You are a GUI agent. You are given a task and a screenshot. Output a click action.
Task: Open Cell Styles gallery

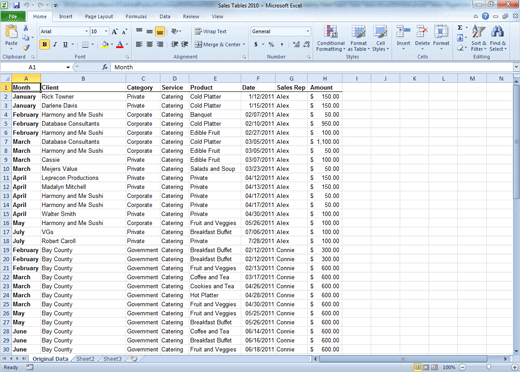click(380, 38)
